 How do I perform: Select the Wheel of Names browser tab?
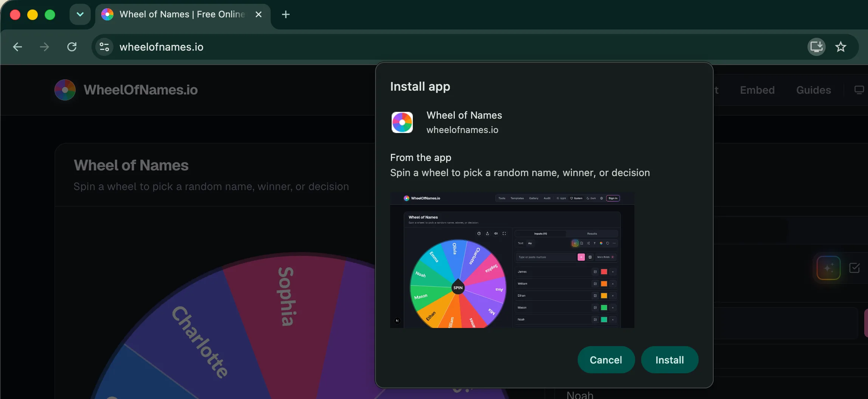click(x=183, y=14)
